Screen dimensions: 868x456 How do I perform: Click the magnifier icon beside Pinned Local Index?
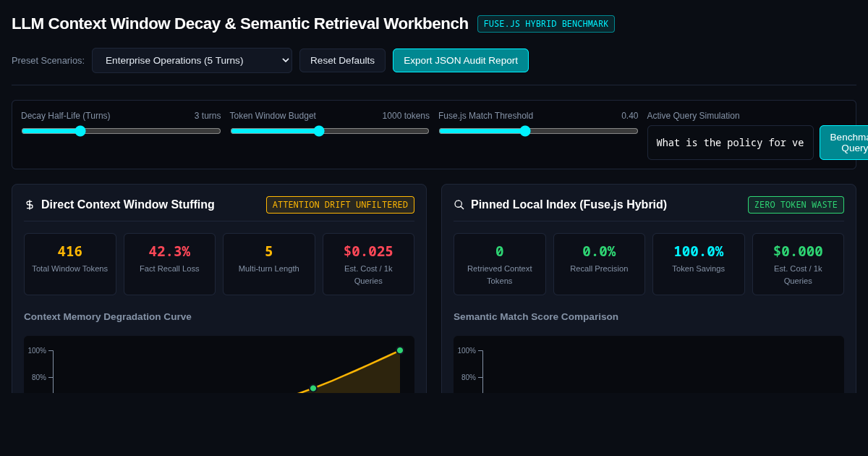click(459, 205)
